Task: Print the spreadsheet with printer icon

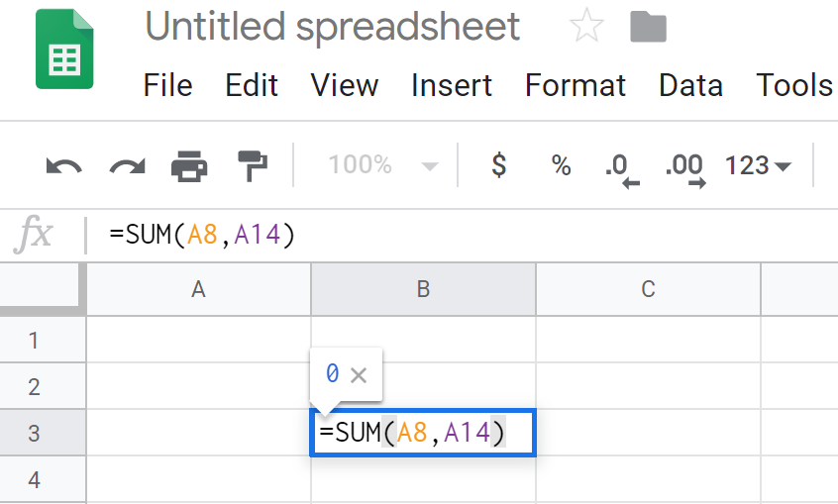Action: pos(189,165)
